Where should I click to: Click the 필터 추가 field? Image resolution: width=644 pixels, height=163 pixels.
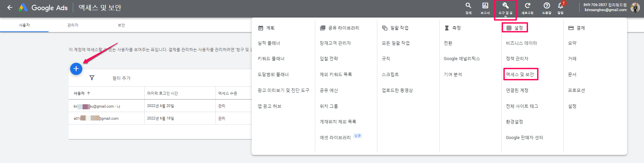click(x=121, y=78)
